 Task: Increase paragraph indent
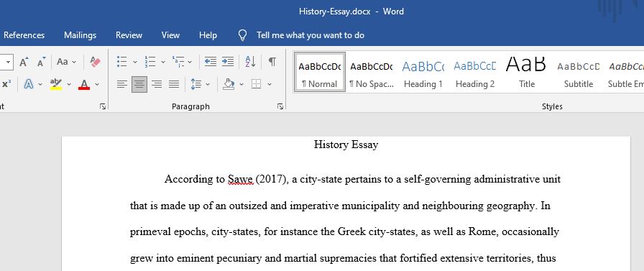(x=228, y=62)
